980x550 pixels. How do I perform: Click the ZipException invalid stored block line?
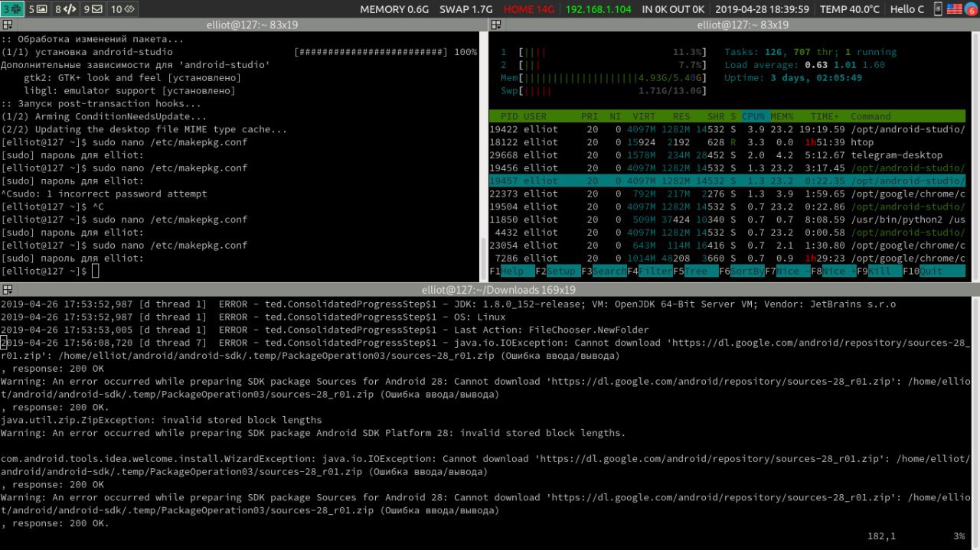point(162,420)
